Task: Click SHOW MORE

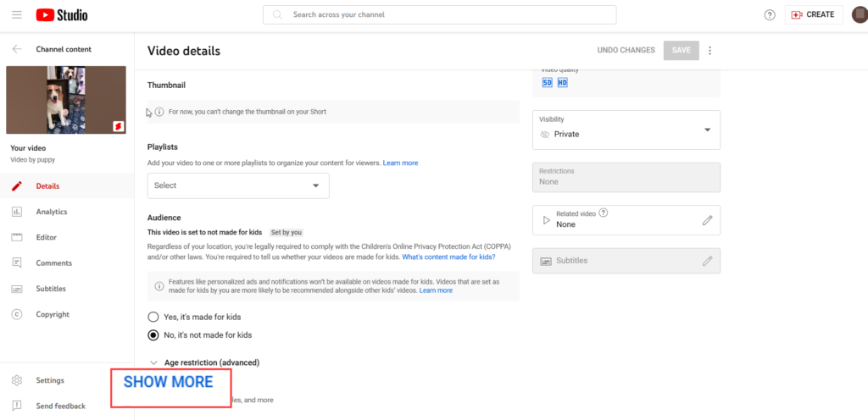Action: [x=169, y=382]
